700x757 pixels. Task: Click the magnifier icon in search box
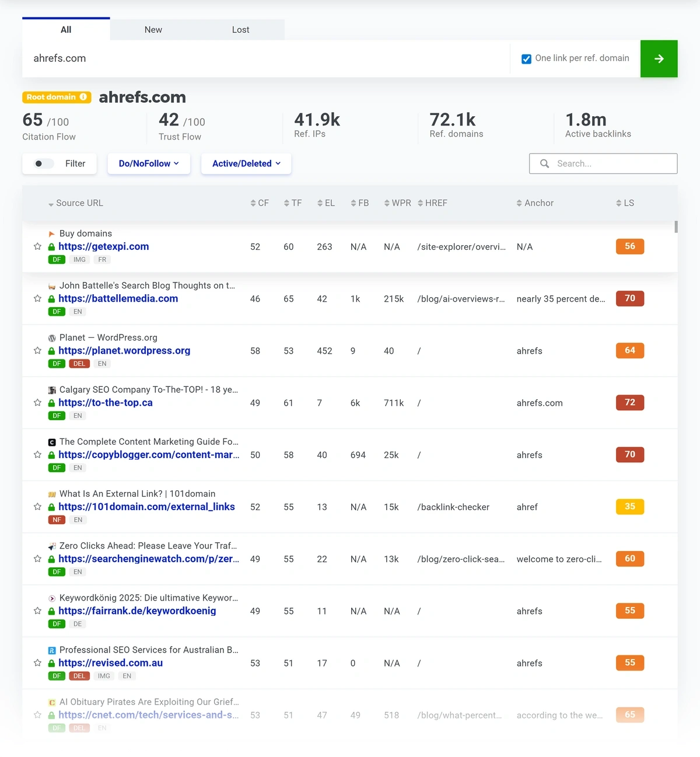click(544, 163)
